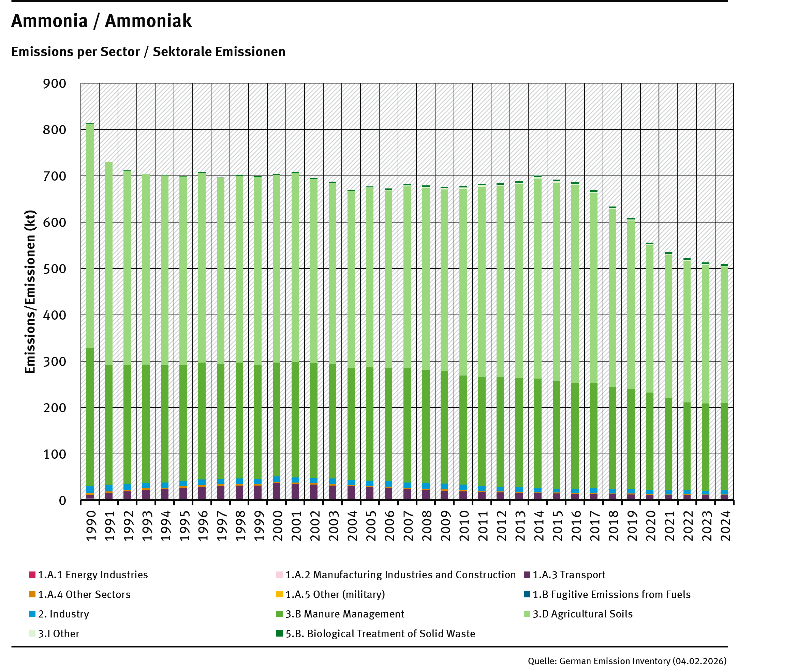
Task: Click the 5.B Biological Treatment dark green swatch
Action: coord(279,633)
